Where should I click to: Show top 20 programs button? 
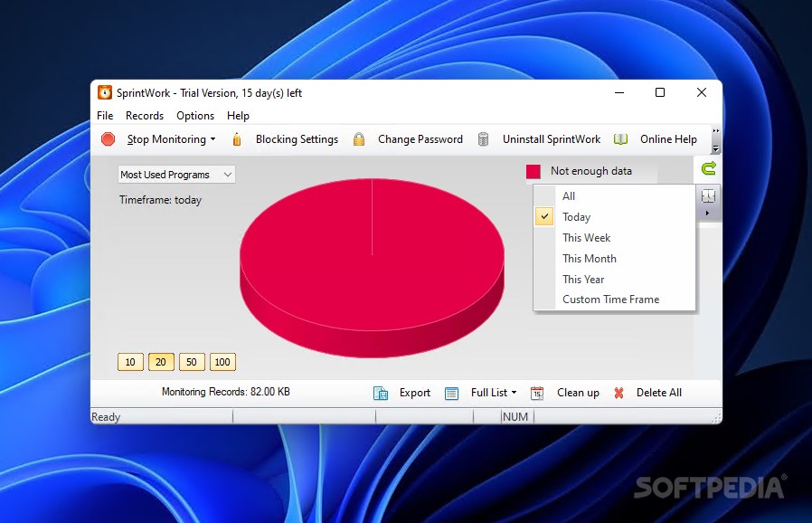click(161, 362)
